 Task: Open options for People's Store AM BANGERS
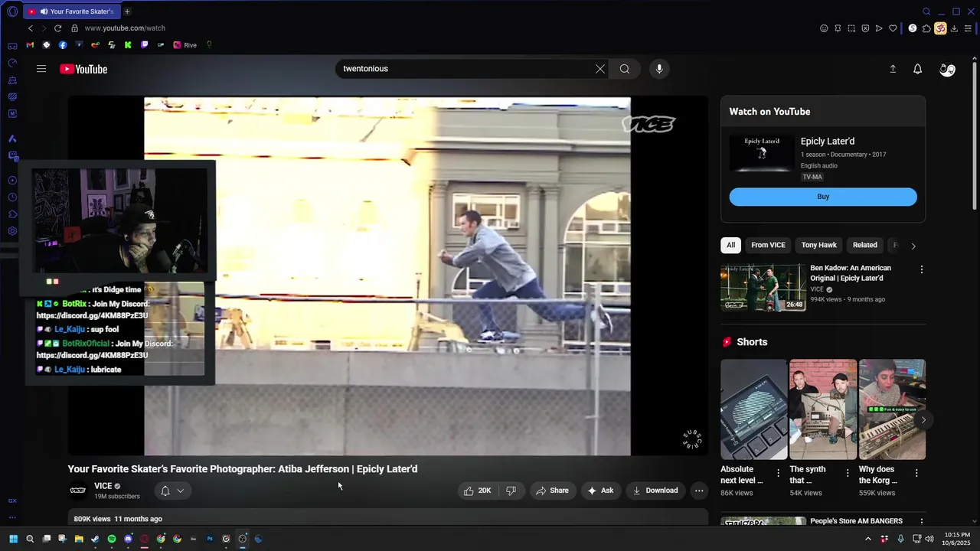[921, 522]
